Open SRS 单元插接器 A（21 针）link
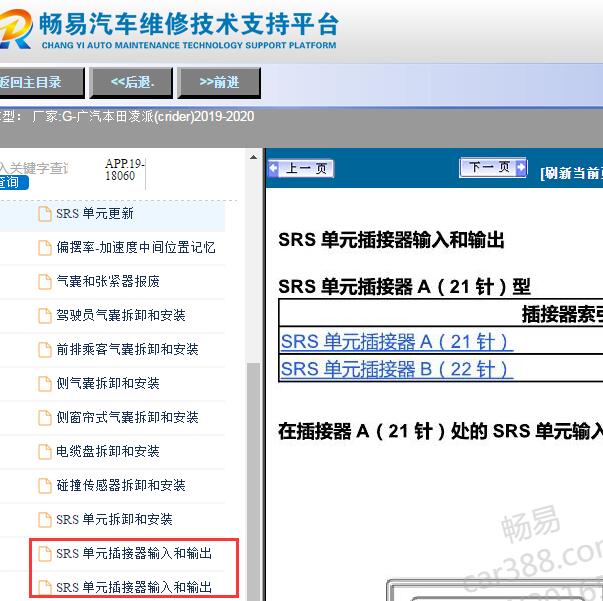The width and height of the screenshot is (603, 601). click(x=396, y=341)
